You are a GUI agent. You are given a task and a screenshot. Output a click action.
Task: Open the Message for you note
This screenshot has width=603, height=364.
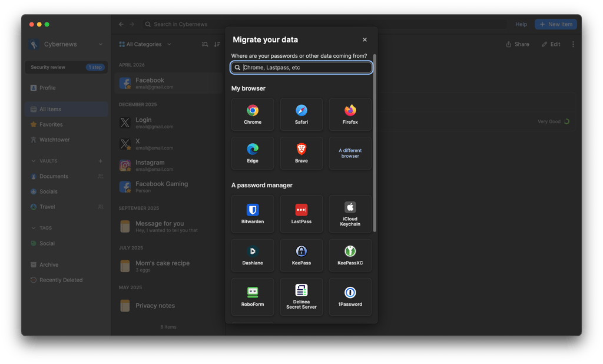168,226
